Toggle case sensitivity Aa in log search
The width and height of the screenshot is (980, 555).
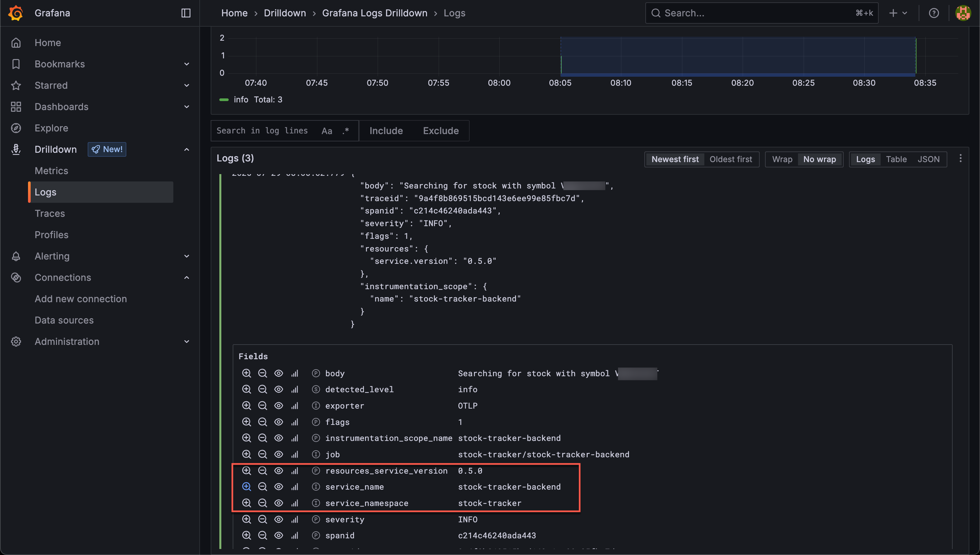click(327, 131)
